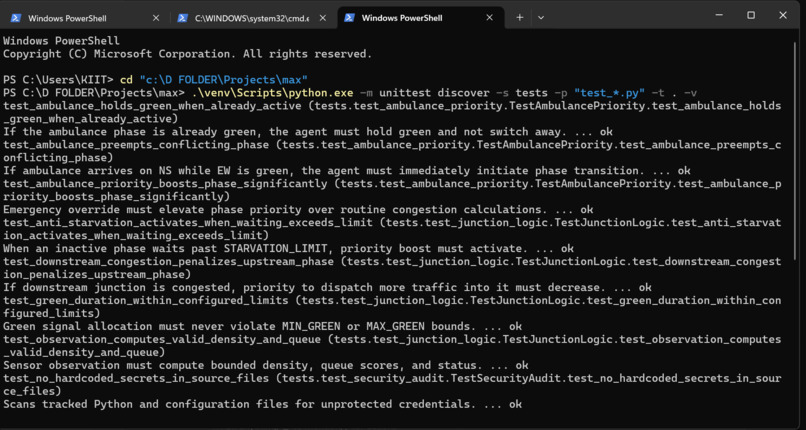Screen dimensions: 806x430
Task: Click the cmd tab's terminal icon
Action: (x=182, y=18)
